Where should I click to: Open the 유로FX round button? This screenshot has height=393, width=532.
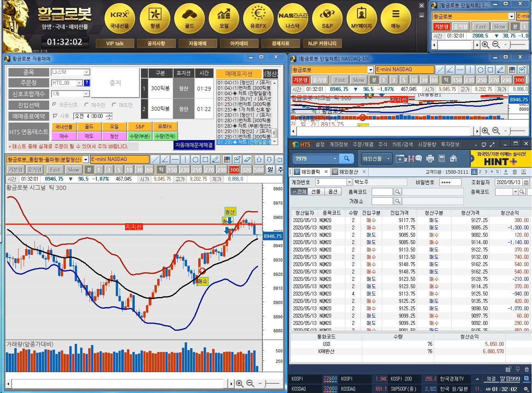(x=258, y=19)
